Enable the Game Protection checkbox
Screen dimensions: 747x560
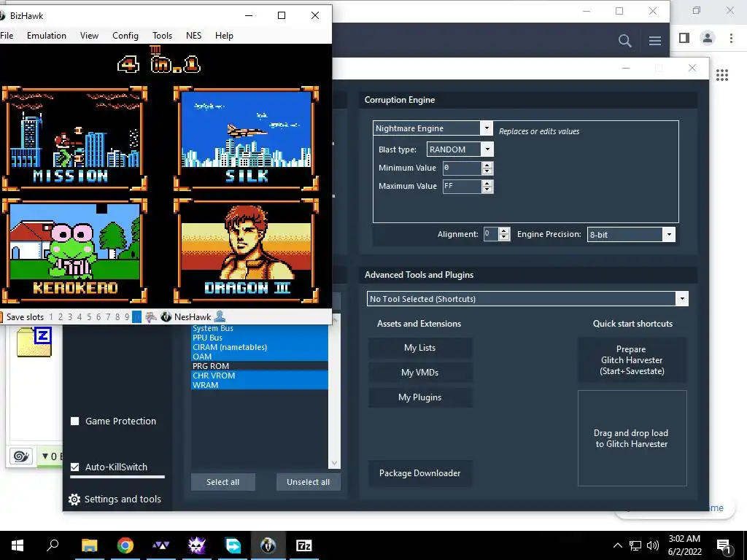pos(75,421)
